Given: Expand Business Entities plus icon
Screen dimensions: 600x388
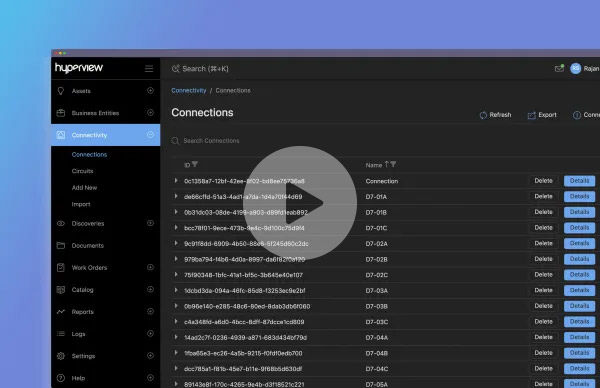Looking at the screenshot, I should coord(150,112).
